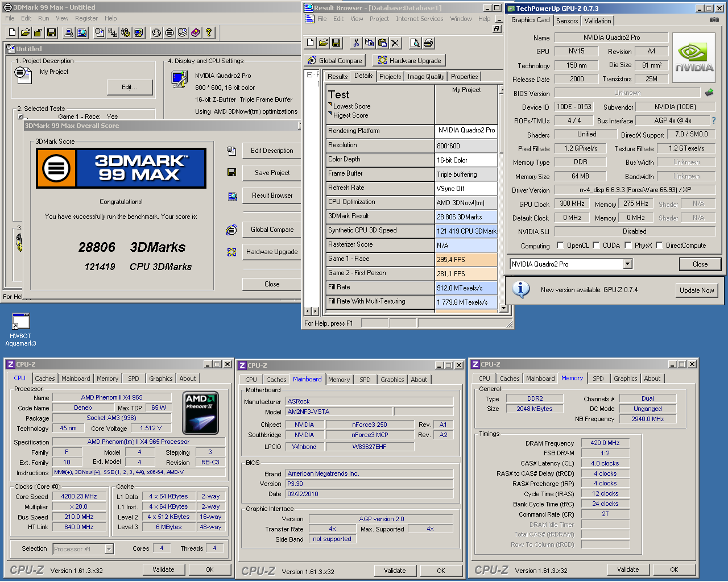Viewport: 728px width, 582px height.
Task: Click the Edit... button under Project Description
Action: coord(130,87)
